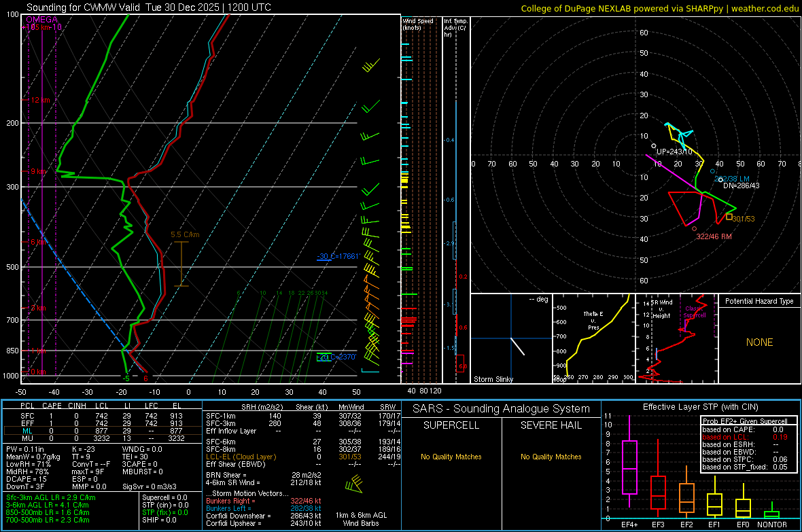Click the blue 'Bunkers Left' motion vector
Viewport: 802px width, 532px height.
pyautogui.click(x=264, y=508)
